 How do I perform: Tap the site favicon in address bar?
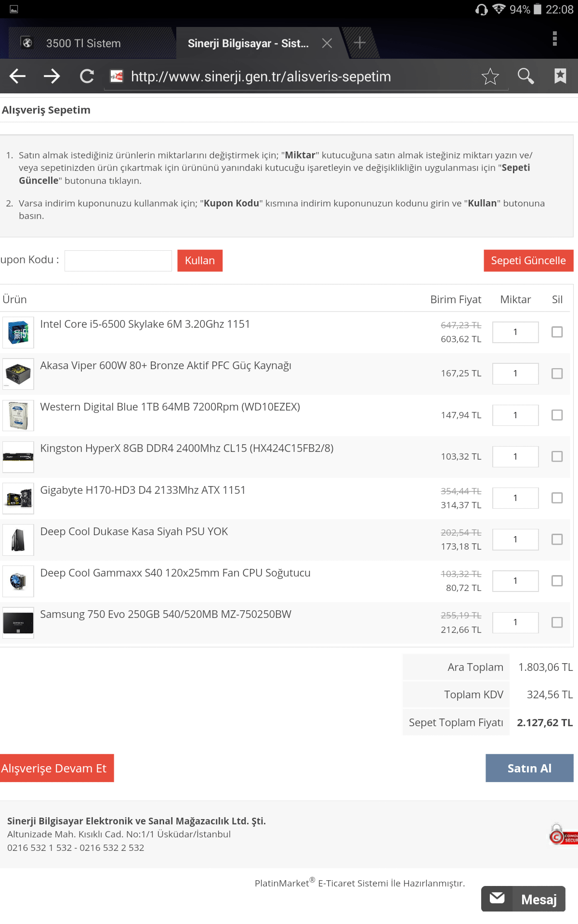(x=117, y=76)
